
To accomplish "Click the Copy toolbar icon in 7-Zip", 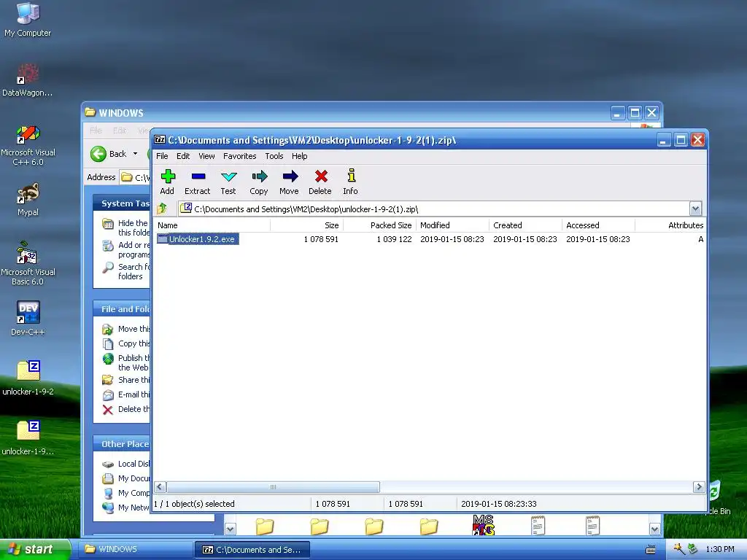I will pos(259,176).
